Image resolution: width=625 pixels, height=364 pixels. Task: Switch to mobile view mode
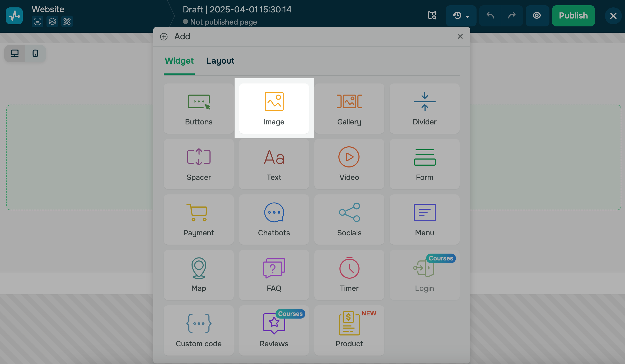35,54
